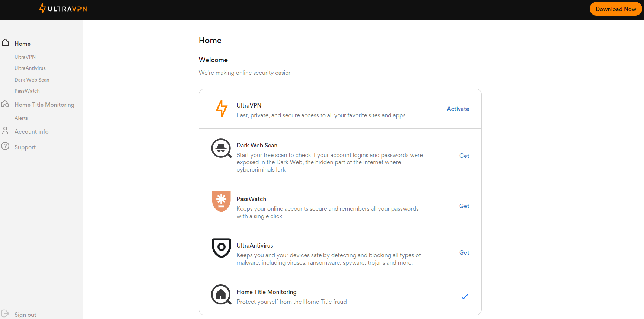Screen dimensions: 644x319
Task: Open Dark Web Scan from sidebar
Action: tap(32, 80)
